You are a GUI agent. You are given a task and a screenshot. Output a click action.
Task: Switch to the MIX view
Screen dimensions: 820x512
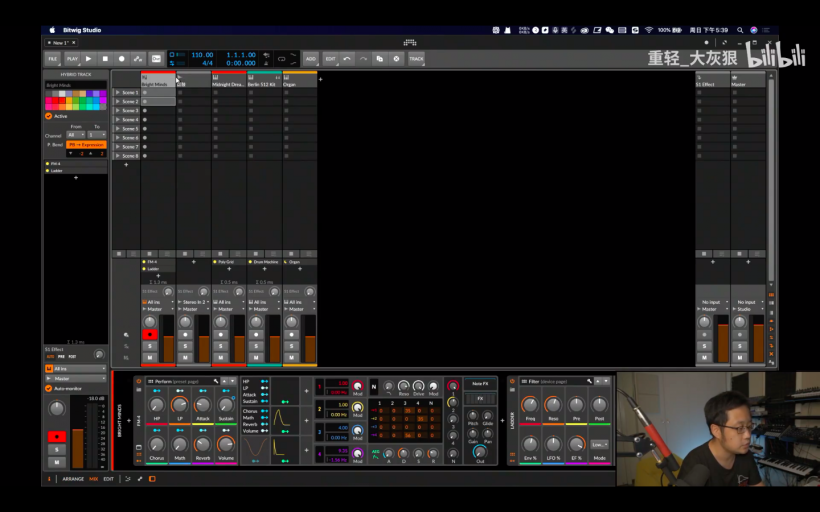click(94, 479)
